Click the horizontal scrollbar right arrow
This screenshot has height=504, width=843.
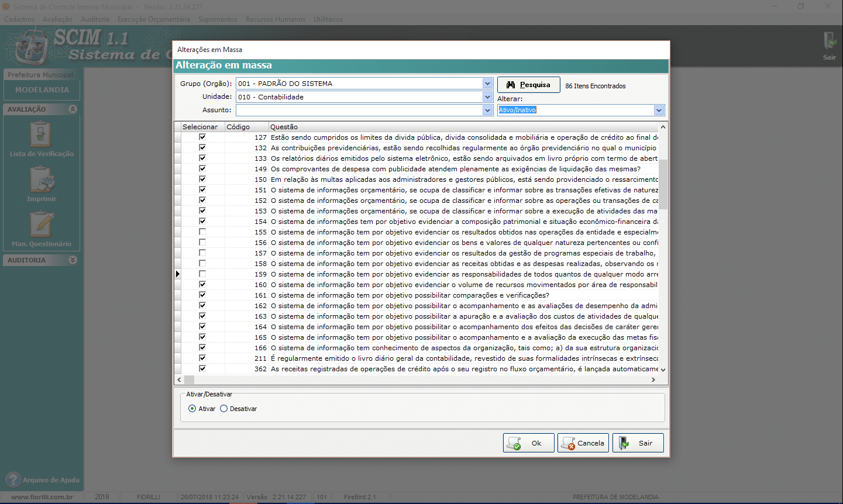(x=653, y=380)
